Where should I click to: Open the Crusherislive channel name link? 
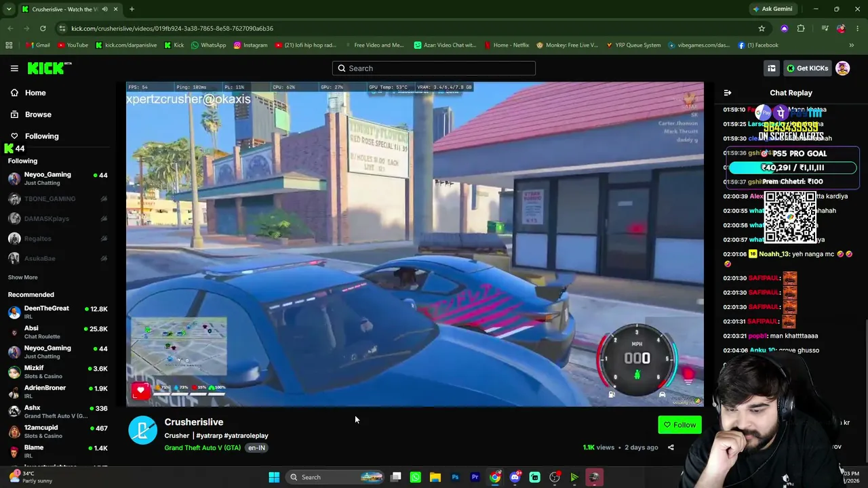pyautogui.click(x=193, y=422)
